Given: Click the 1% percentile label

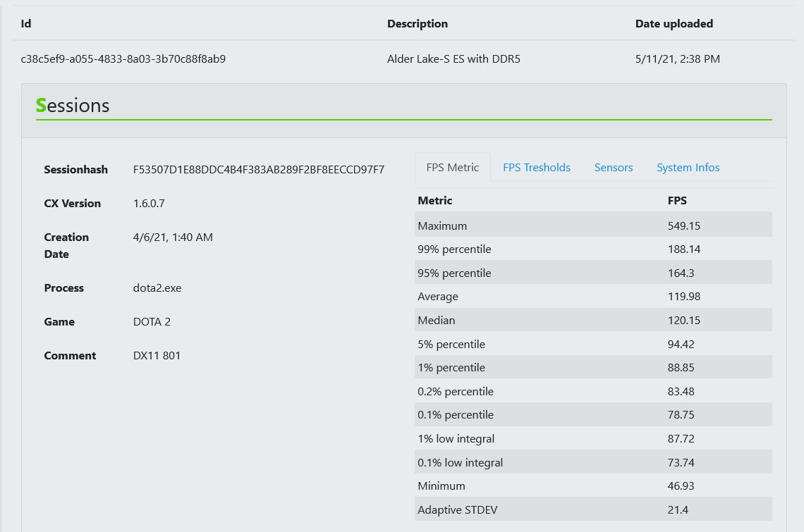Looking at the screenshot, I should (451, 368).
